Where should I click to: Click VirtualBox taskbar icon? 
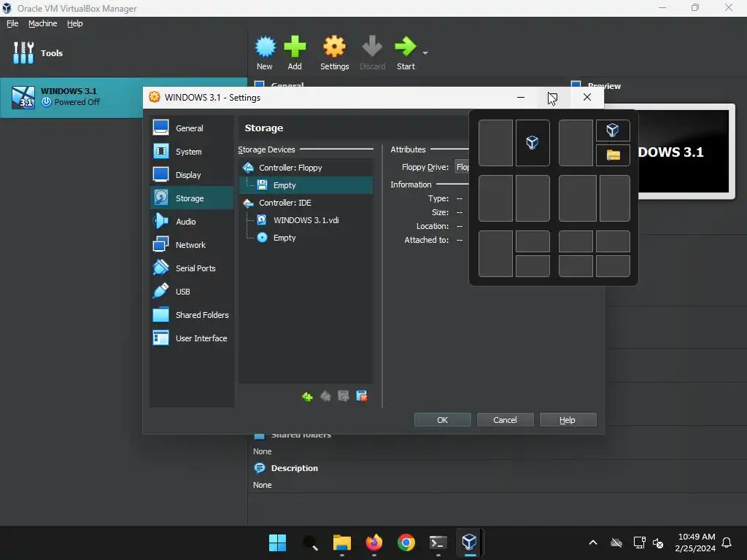pyautogui.click(x=470, y=542)
